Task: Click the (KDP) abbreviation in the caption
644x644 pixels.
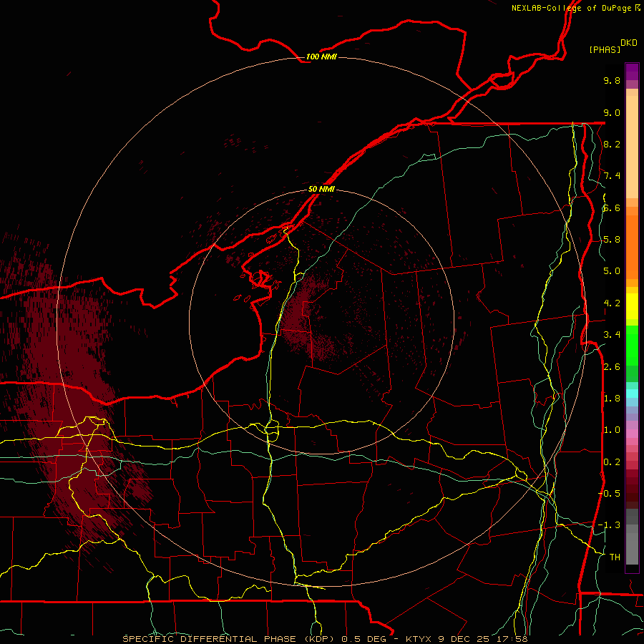Action: point(318,639)
